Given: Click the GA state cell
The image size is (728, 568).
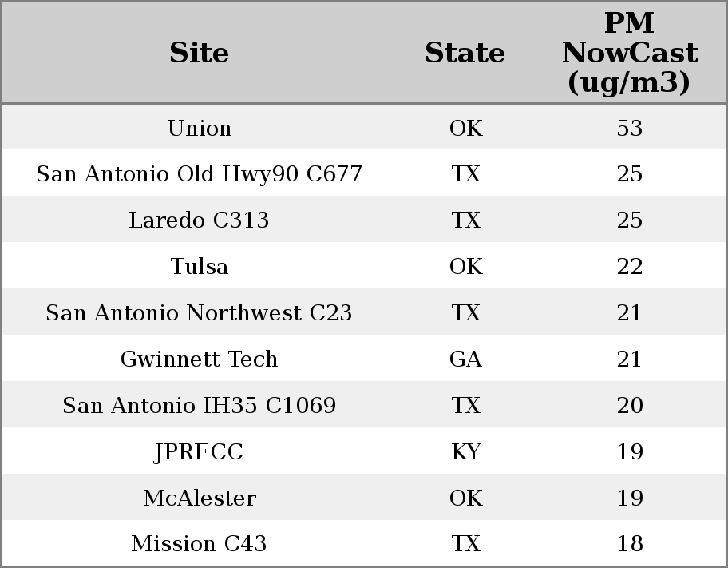Looking at the screenshot, I should click(465, 359).
